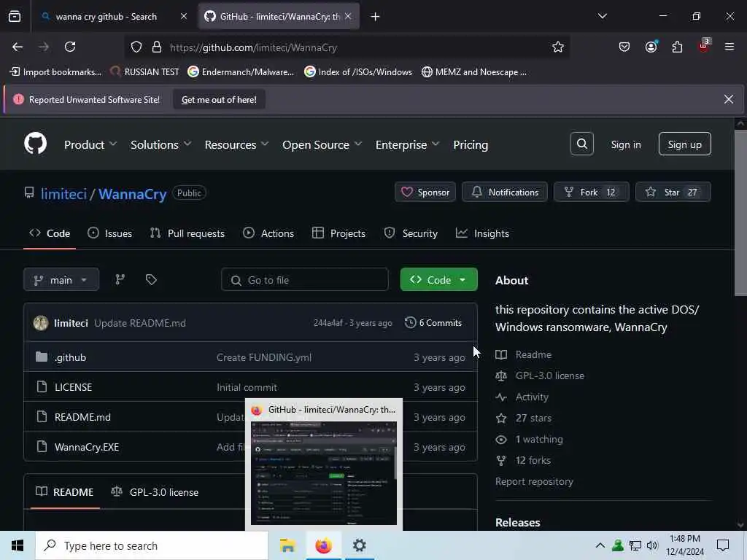
Task: Open Settings gear in the taskbar
Action: pos(359,545)
